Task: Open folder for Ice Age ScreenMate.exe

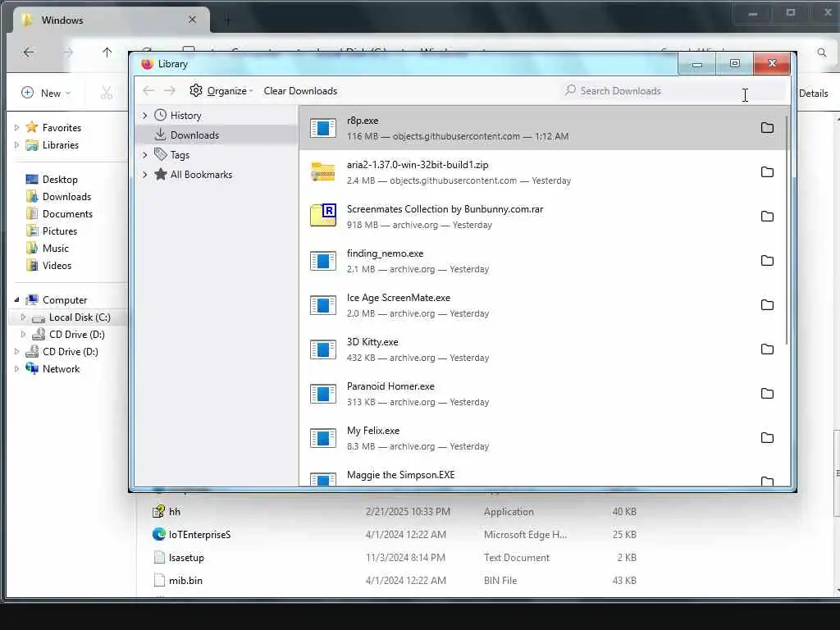Action: (x=767, y=305)
